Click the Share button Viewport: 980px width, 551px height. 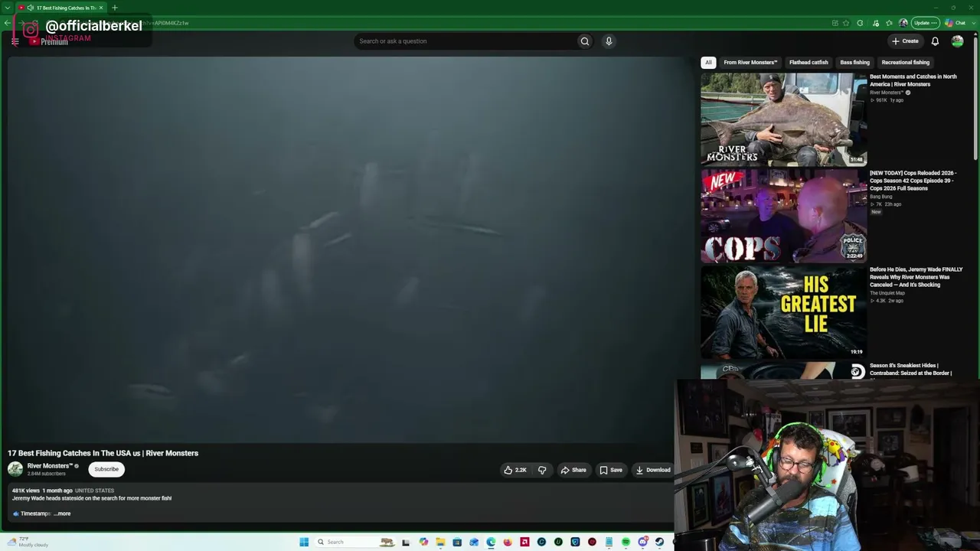coord(573,470)
